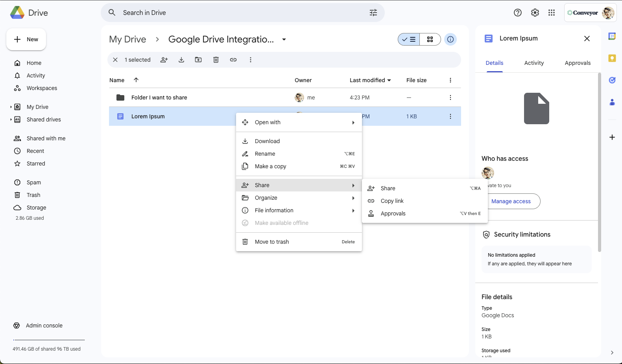This screenshot has width=622, height=364.
Task: Choose Make a copy in context menu
Action: pos(299,166)
